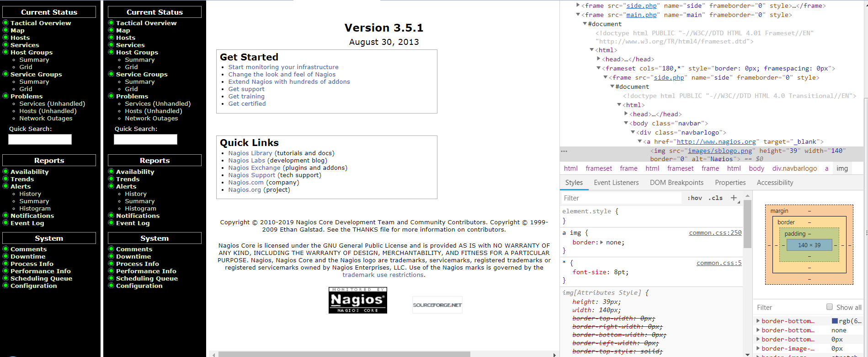Click the Styles pane Filter input field
Screen dimensions: 868x357
coord(622,198)
